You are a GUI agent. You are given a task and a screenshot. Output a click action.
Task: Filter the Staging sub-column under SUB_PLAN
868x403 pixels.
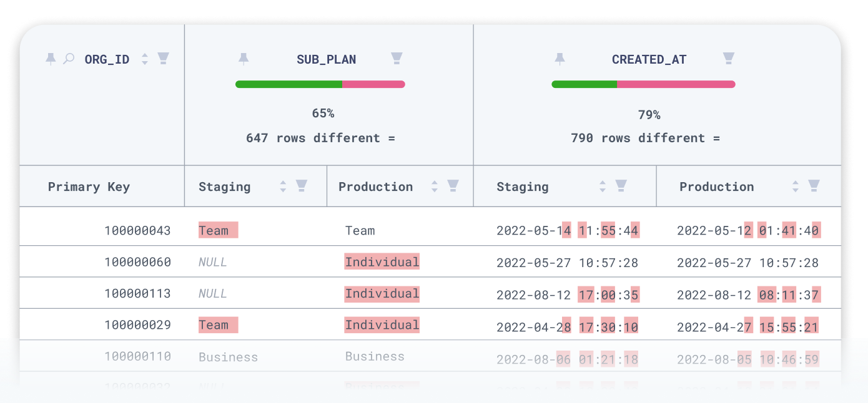click(x=302, y=186)
